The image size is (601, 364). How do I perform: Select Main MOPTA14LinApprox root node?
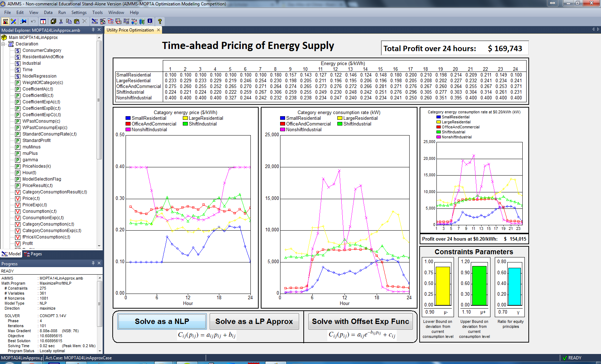(x=33, y=38)
